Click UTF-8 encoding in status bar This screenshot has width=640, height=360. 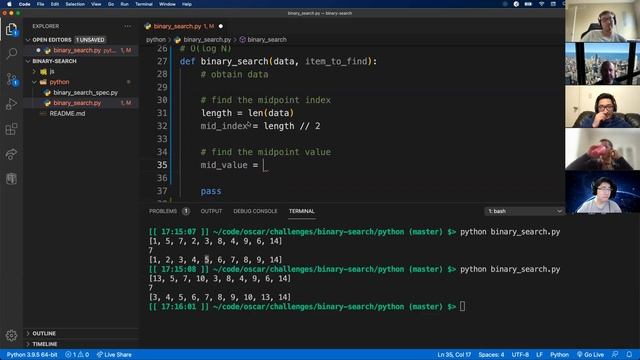(520, 355)
